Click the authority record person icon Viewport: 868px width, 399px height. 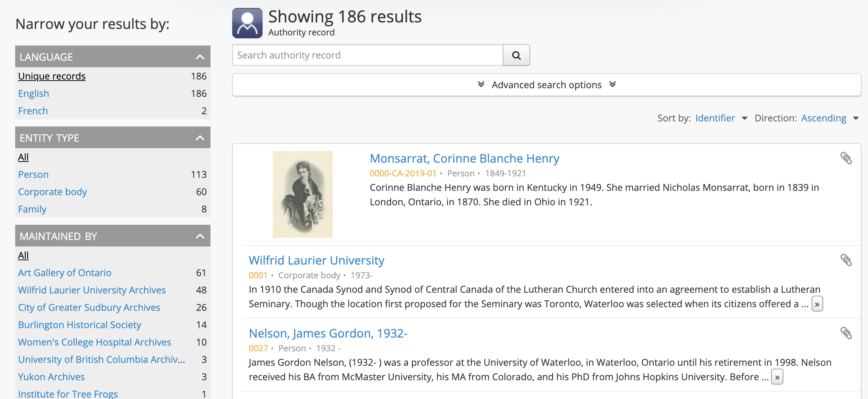(x=247, y=23)
